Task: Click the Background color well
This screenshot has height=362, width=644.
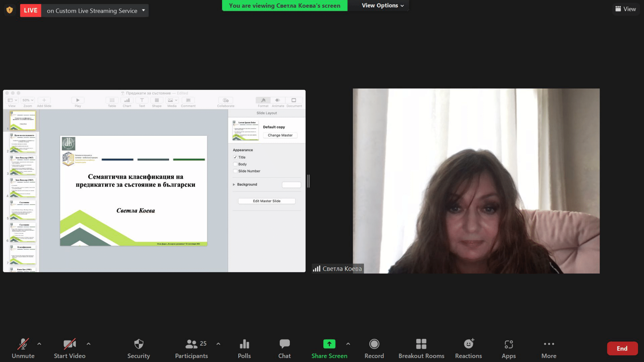Action: [x=291, y=185]
